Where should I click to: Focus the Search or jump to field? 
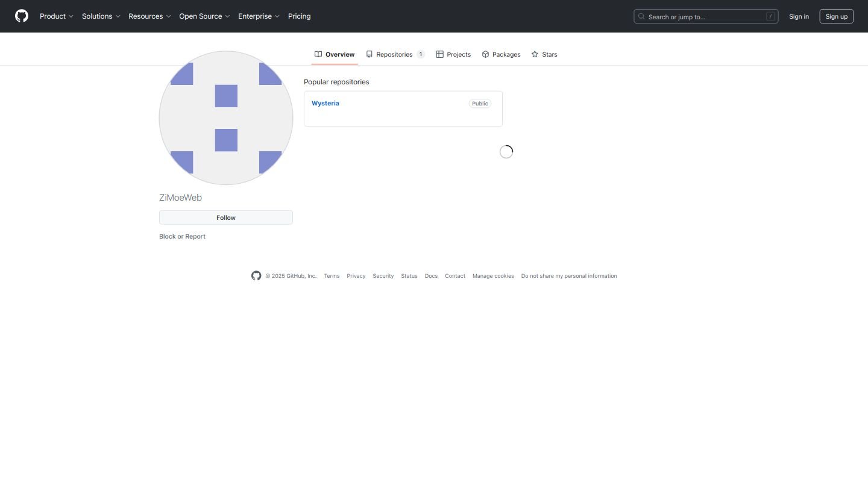point(706,16)
